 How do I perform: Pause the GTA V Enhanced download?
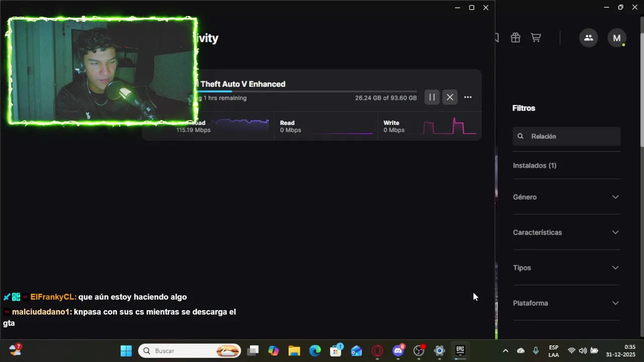432,97
